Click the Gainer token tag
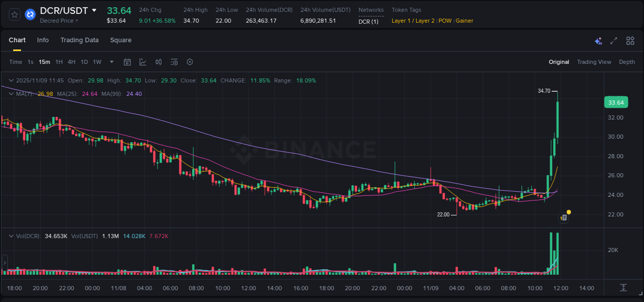The image size is (644, 302). point(464,21)
